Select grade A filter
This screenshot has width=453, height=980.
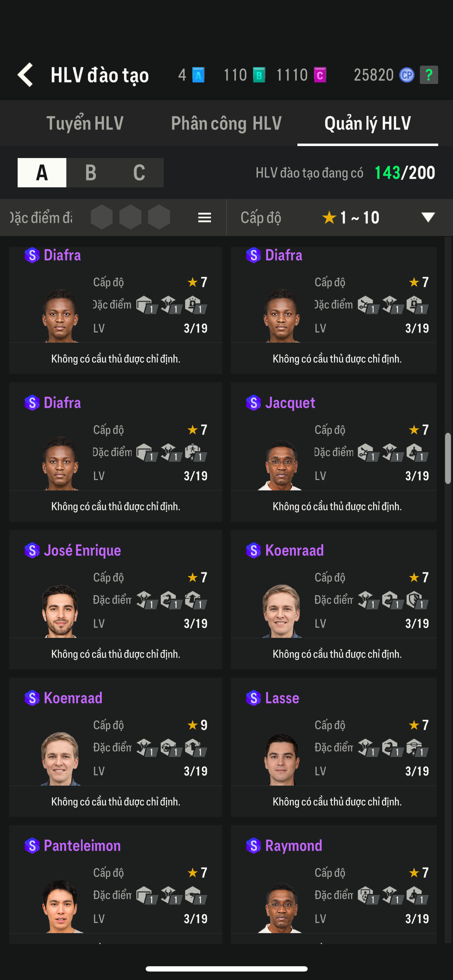tap(42, 173)
